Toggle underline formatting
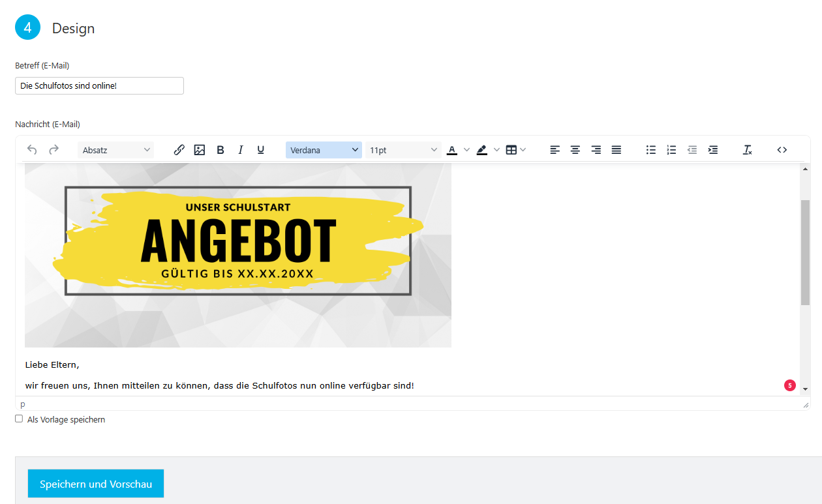The image size is (822, 504). coord(261,150)
